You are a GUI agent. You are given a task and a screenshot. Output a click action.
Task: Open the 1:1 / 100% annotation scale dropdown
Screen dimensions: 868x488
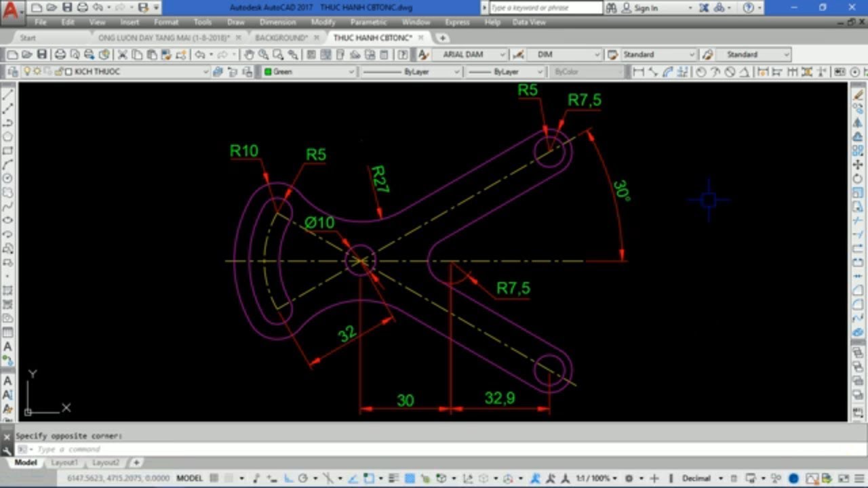click(x=595, y=478)
